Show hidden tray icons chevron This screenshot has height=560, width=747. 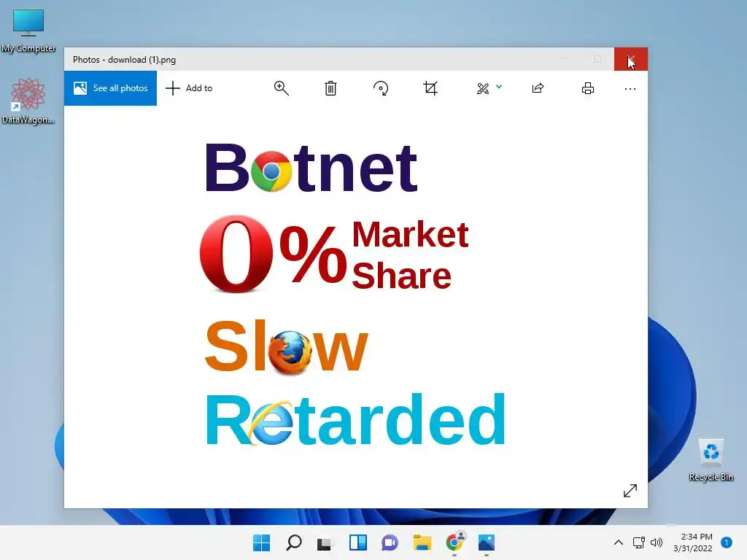(x=619, y=542)
